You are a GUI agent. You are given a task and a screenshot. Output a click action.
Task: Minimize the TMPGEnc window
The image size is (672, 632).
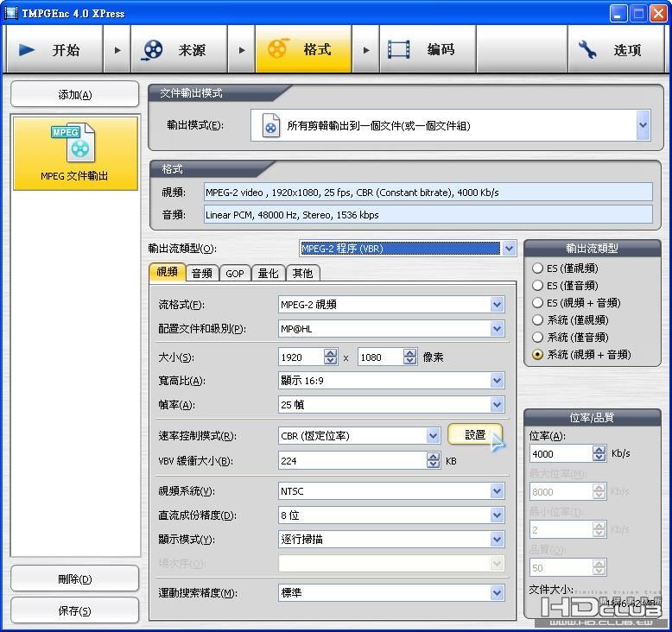click(x=618, y=13)
